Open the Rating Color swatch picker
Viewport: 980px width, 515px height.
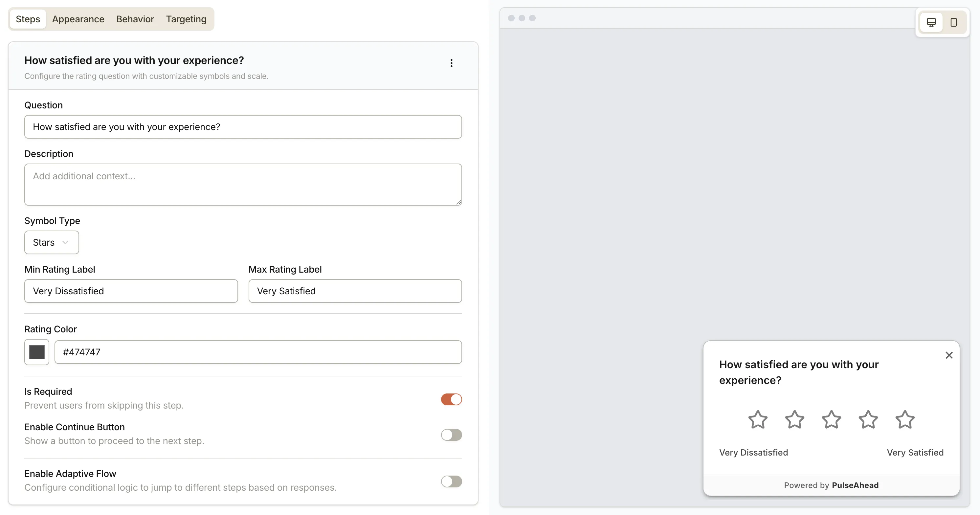(37, 352)
